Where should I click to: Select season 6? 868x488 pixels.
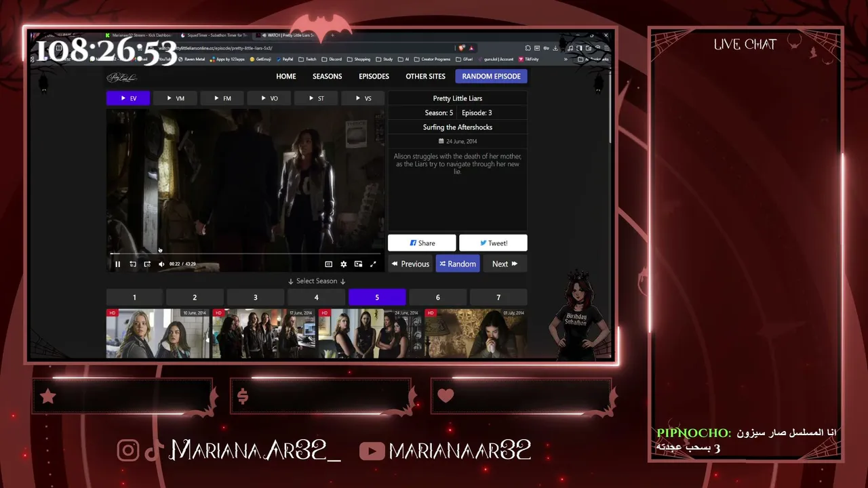tap(437, 298)
